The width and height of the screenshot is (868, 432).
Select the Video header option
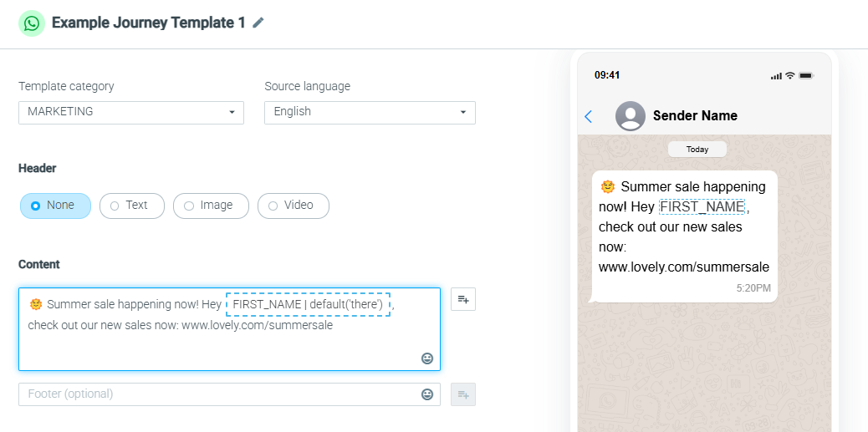point(294,206)
